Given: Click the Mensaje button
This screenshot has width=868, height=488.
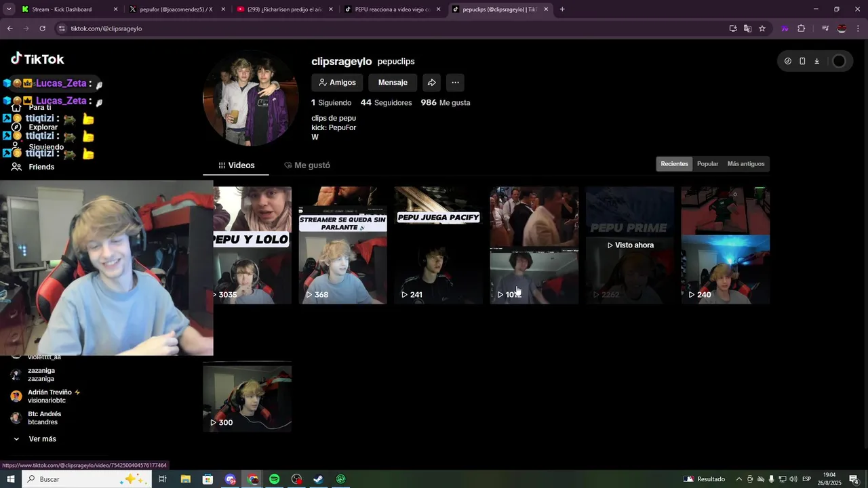Looking at the screenshot, I should (x=393, y=83).
